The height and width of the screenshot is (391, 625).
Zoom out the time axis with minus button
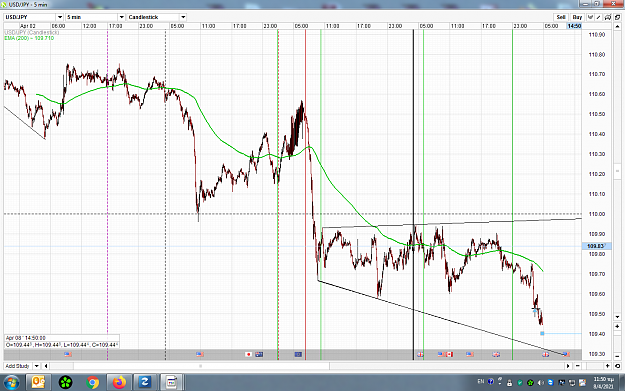[x=578, y=366]
